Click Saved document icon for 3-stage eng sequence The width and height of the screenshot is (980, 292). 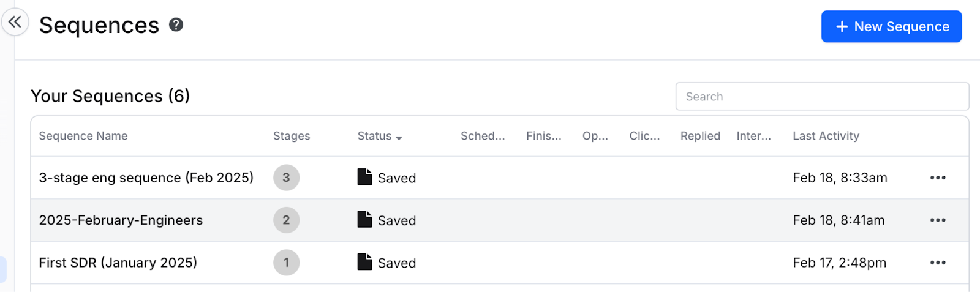[364, 177]
